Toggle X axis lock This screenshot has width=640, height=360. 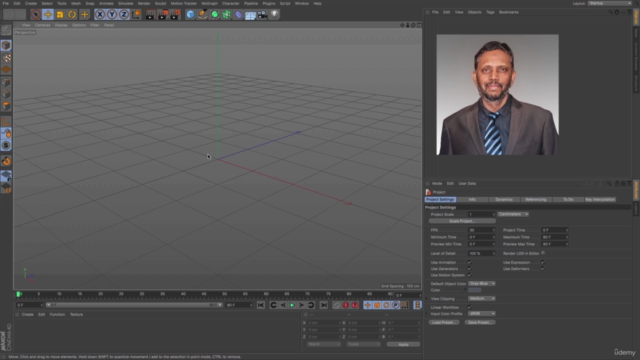click(100, 15)
